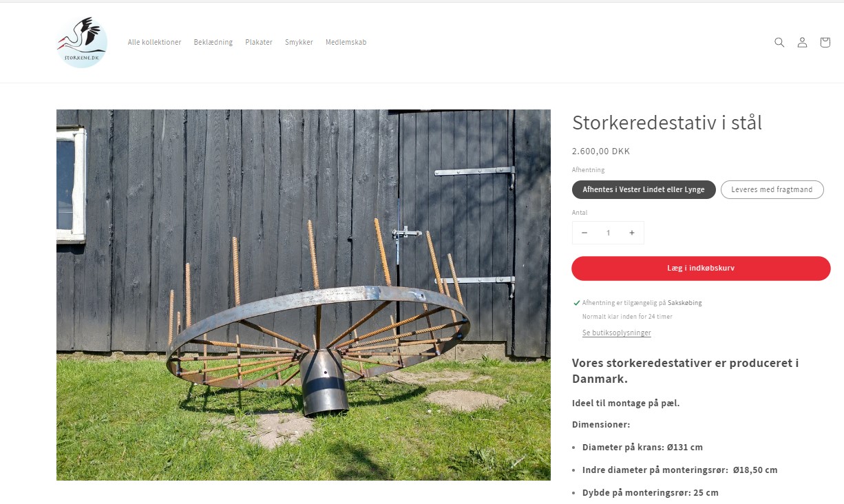Open the shopping cart icon
This screenshot has height=504, width=844.
tap(825, 42)
